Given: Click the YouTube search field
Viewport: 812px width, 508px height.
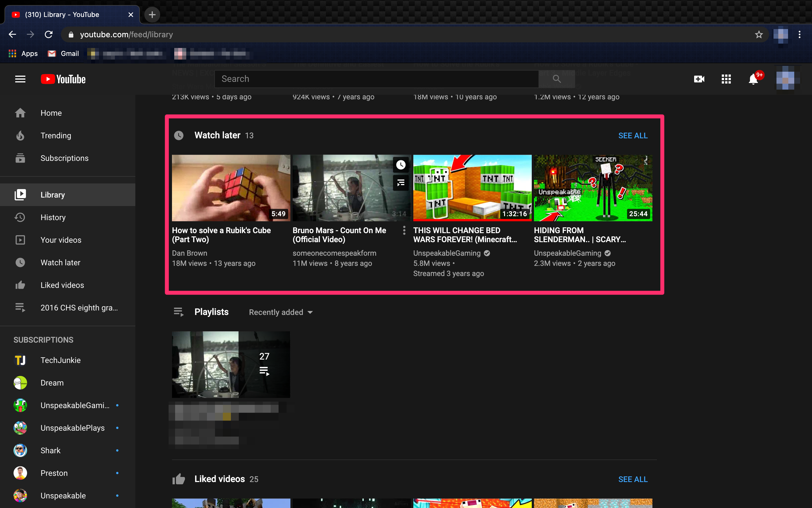Looking at the screenshot, I should click(376, 79).
